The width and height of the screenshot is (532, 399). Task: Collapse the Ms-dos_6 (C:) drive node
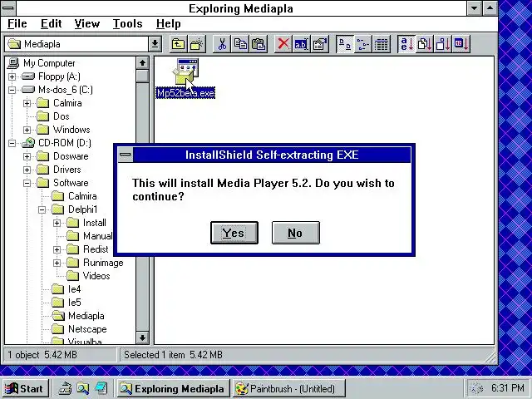pos(12,90)
